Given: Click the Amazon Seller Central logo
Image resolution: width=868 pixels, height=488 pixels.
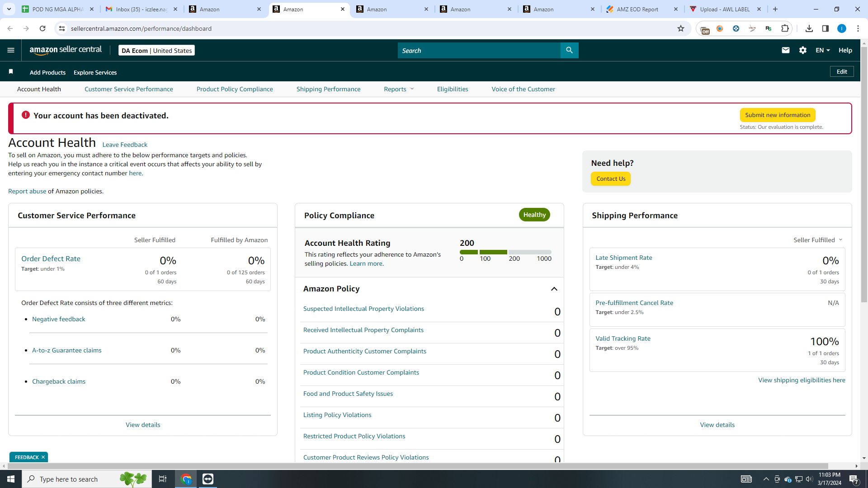Looking at the screenshot, I should [66, 50].
